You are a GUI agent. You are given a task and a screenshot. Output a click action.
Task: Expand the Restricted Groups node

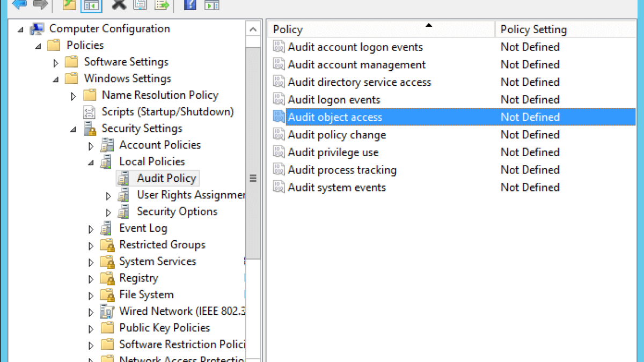(x=91, y=246)
